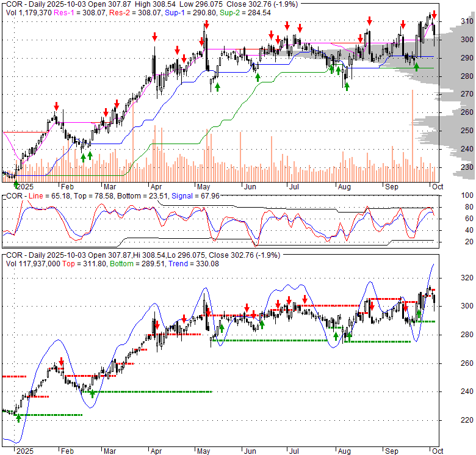Click the green buy arrow below the August low, top chart
This screenshot has height=455, width=476.
(347, 87)
